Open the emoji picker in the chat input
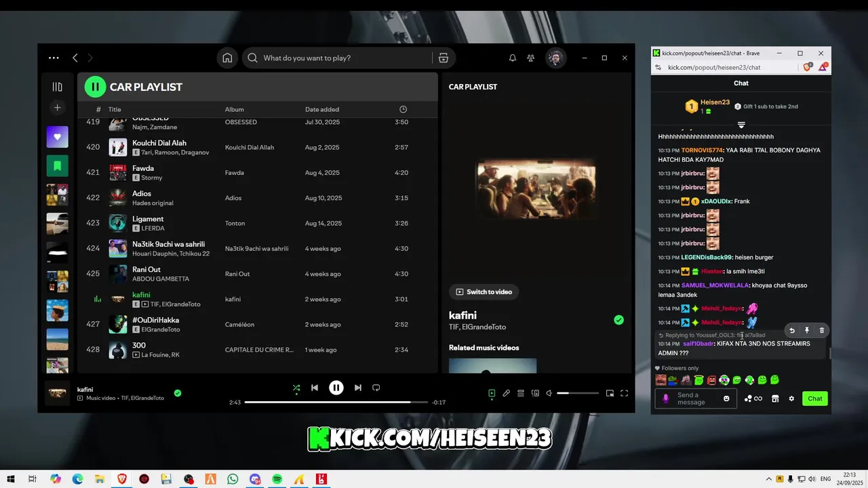This screenshot has height=488, width=868. point(726,399)
